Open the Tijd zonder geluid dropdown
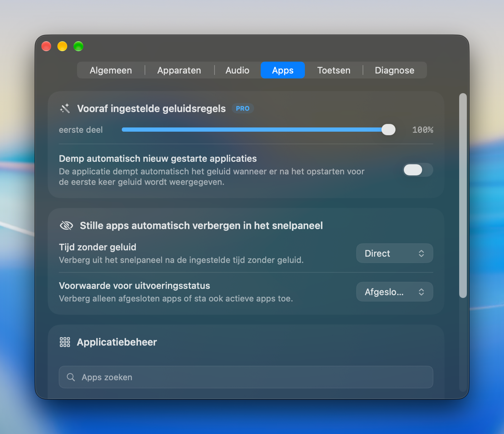 [394, 254]
